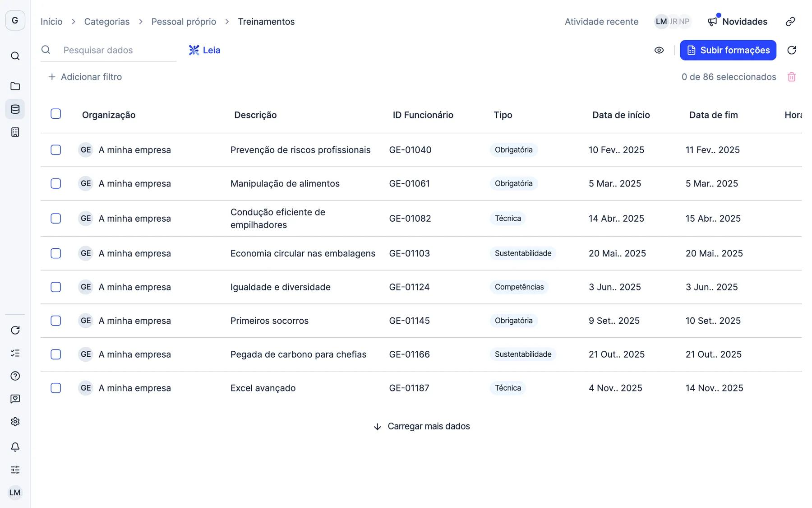Check the Primeiros socorros row checkbox
This screenshot has width=812, height=508.
point(56,321)
